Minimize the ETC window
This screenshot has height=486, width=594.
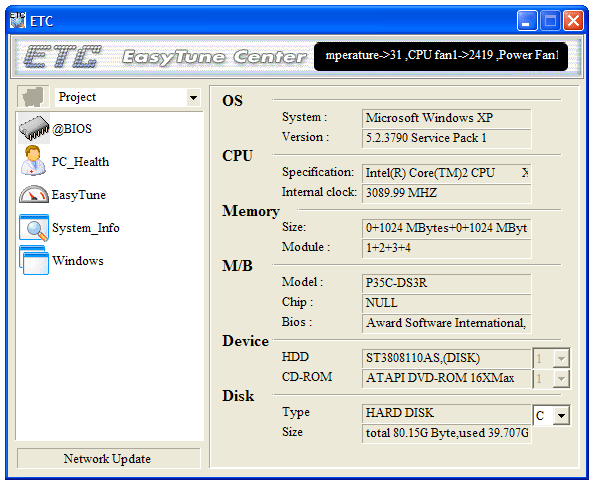[527, 20]
